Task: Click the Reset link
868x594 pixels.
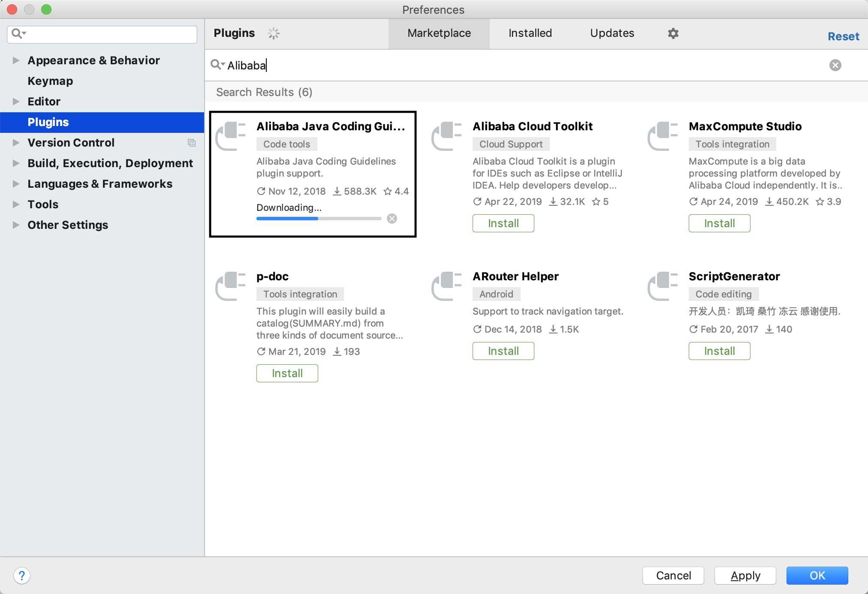Action: (x=843, y=36)
